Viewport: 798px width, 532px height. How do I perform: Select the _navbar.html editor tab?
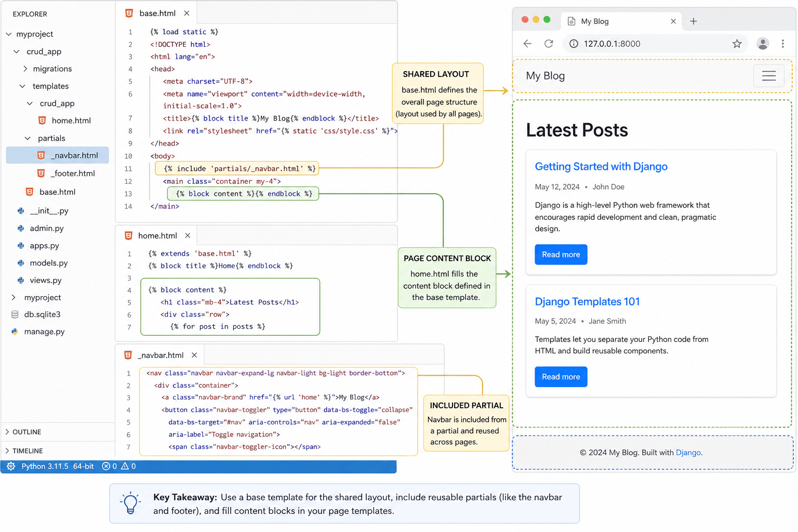pos(161,355)
